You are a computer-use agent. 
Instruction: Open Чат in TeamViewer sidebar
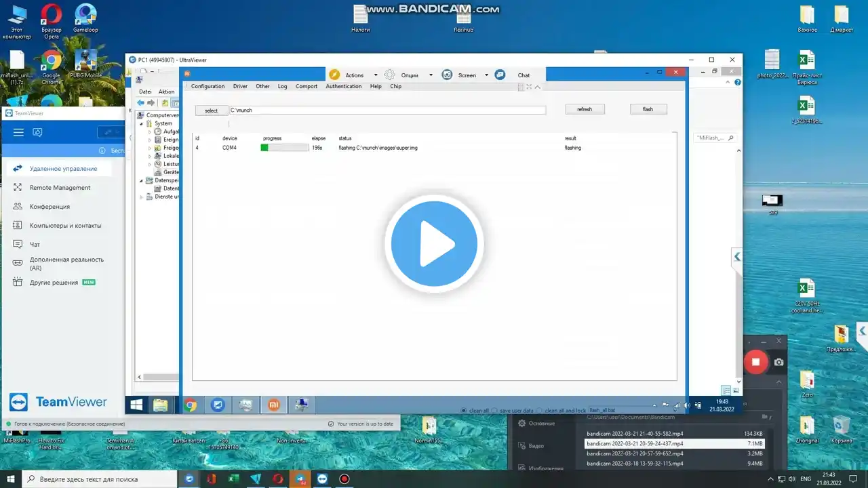point(35,245)
